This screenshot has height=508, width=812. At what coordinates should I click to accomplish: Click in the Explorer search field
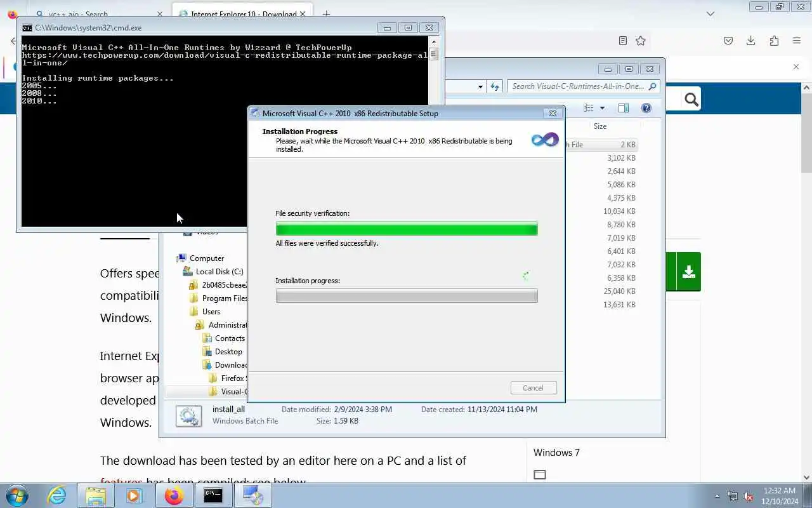[583, 86]
